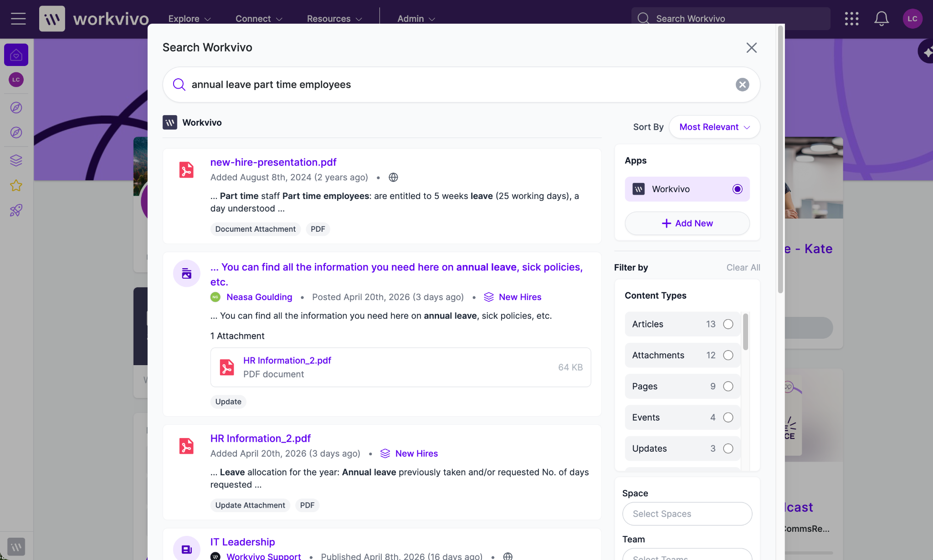The height and width of the screenshot is (560, 933).
Task: Open HR Information_2.pdf result title
Action: point(261,438)
